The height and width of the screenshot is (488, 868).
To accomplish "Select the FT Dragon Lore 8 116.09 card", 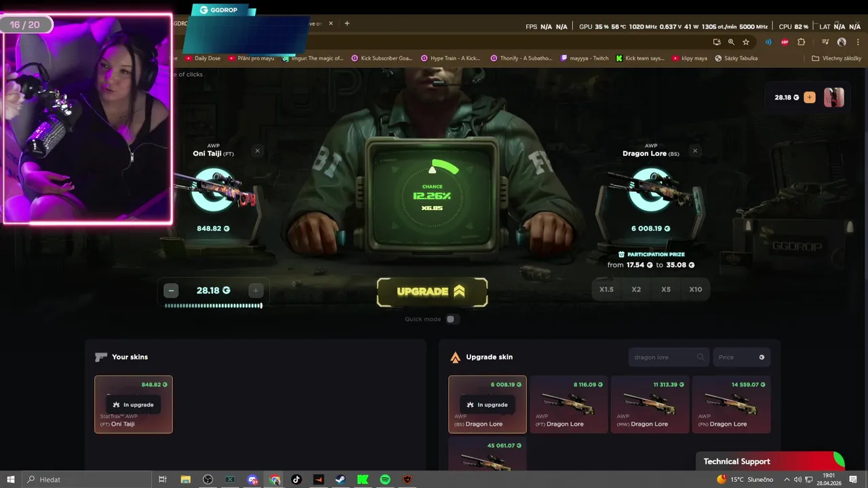I will click(569, 405).
